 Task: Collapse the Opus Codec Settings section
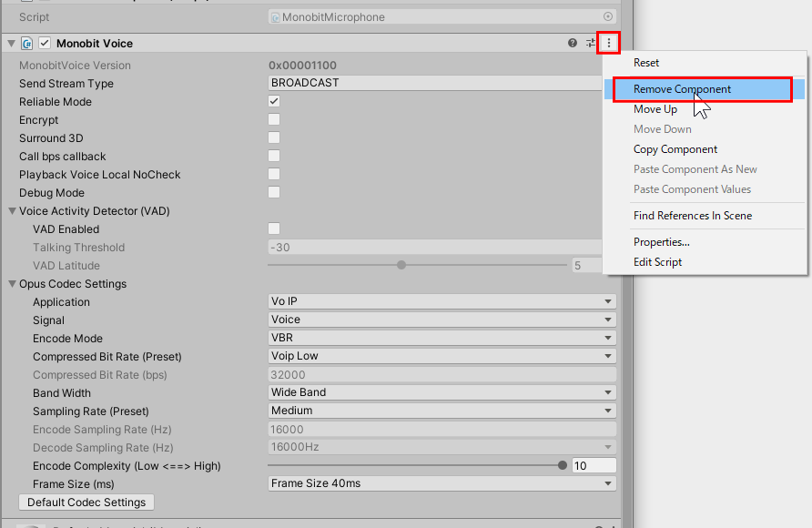pos(12,284)
